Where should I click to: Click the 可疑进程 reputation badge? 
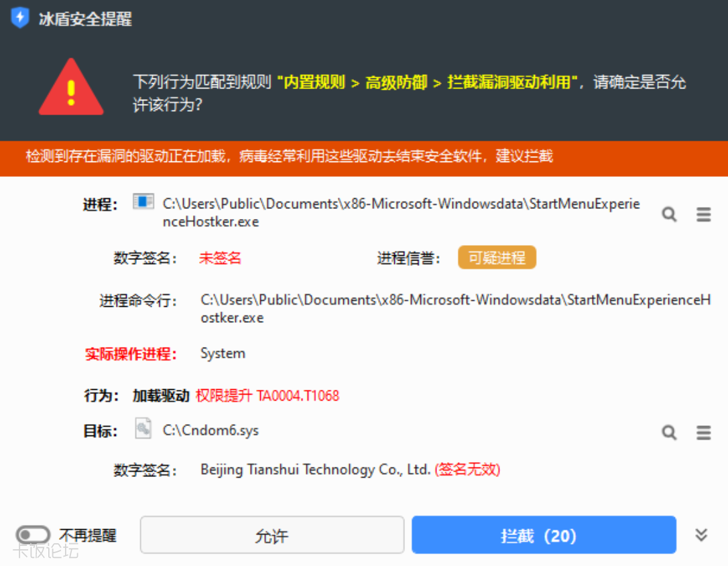point(497,257)
